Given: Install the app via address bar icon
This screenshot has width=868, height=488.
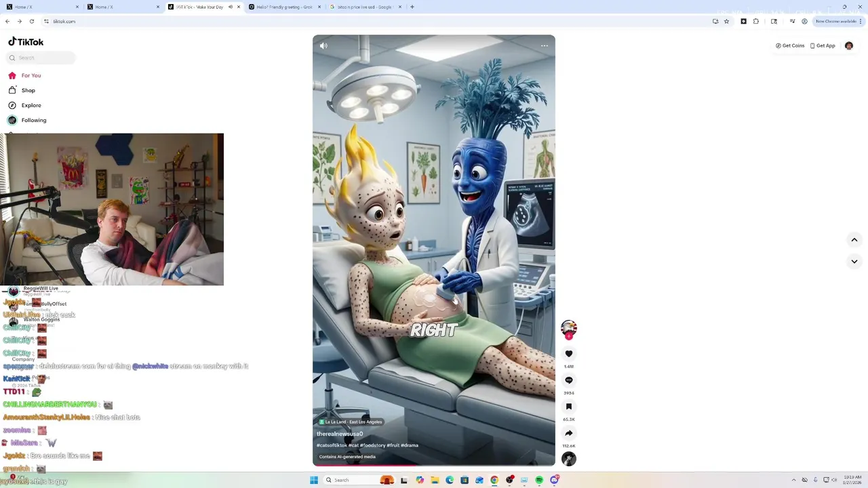Looking at the screenshot, I should pos(715,21).
